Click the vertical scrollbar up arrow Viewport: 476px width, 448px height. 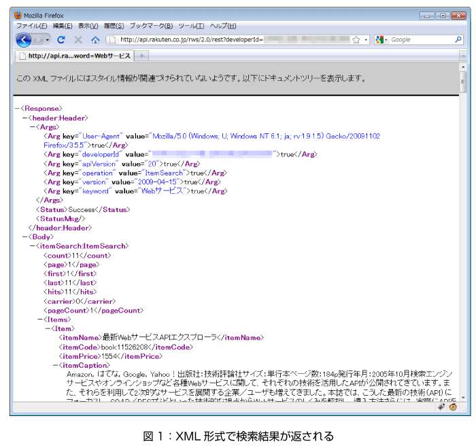coord(463,67)
